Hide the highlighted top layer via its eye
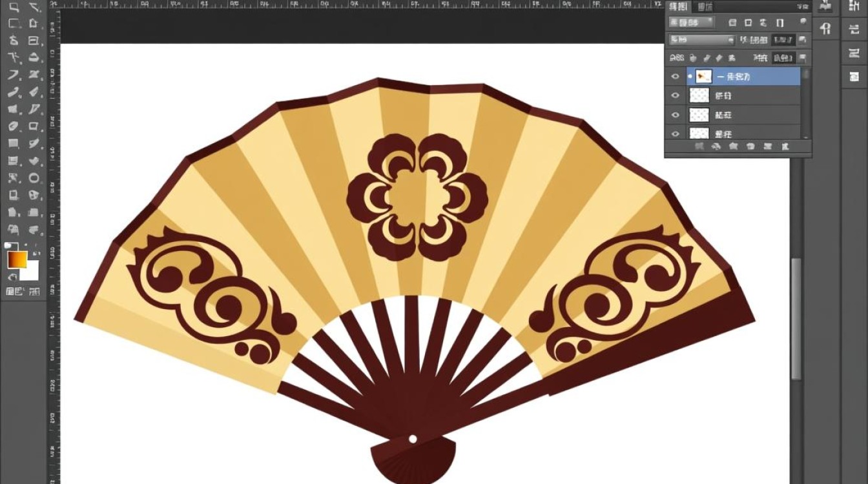 pyautogui.click(x=676, y=76)
